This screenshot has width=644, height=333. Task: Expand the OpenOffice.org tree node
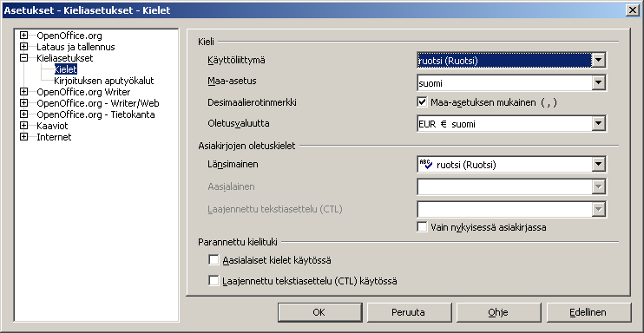pos(23,36)
